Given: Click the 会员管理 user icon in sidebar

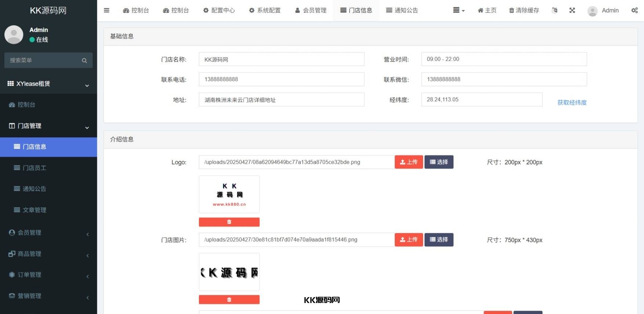Looking at the screenshot, I should [x=12, y=232].
